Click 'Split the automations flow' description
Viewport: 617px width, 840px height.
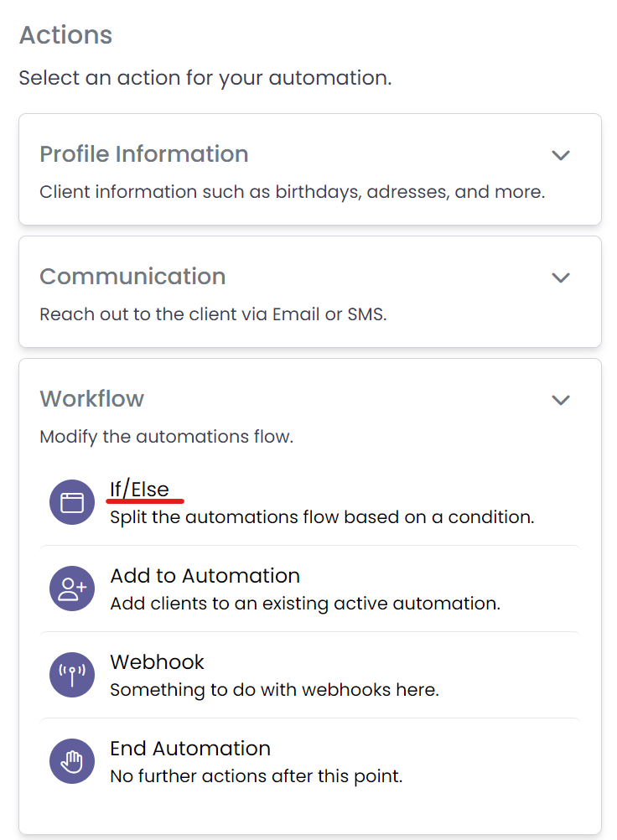tap(322, 517)
